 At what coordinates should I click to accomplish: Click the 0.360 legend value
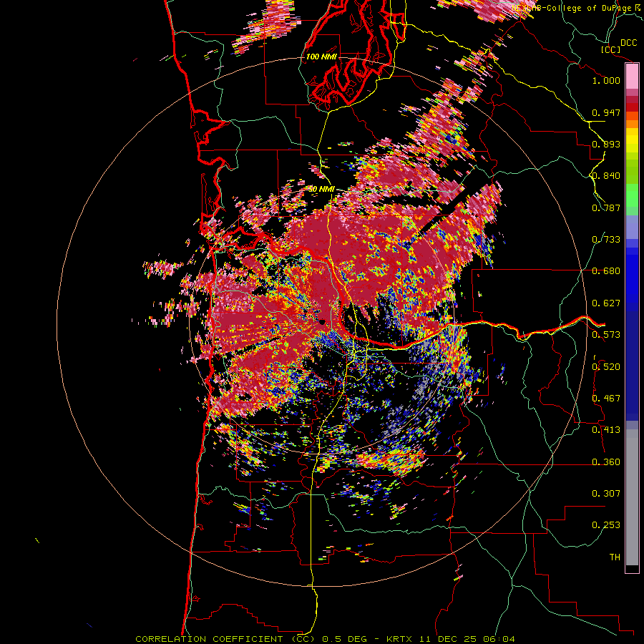pos(606,462)
